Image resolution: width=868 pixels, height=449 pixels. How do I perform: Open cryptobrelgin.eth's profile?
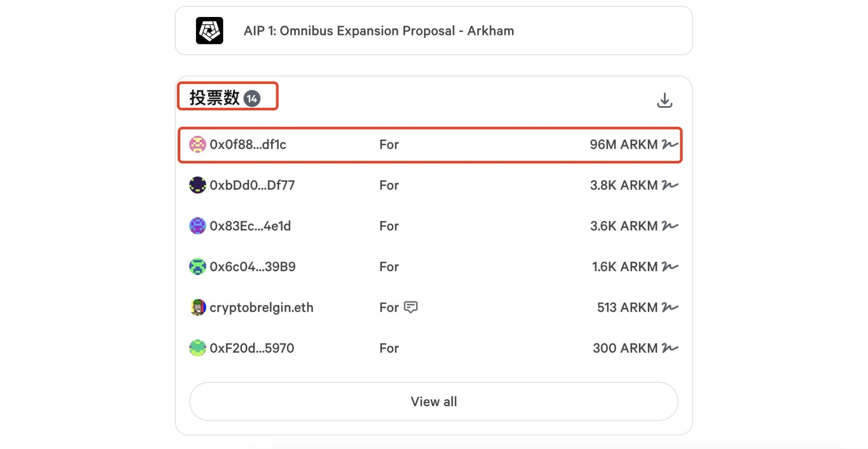[x=262, y=307]
